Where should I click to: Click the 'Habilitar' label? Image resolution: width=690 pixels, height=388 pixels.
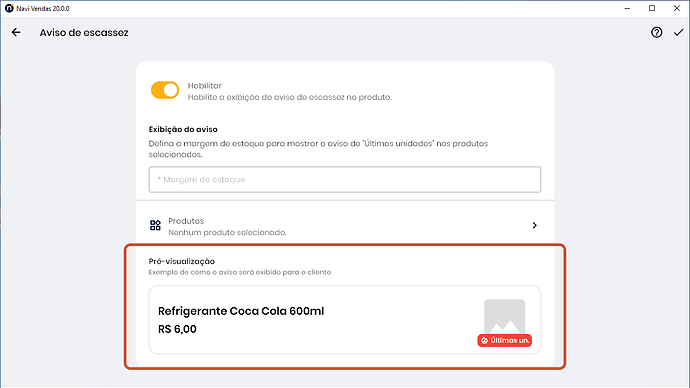click(205, 86)
